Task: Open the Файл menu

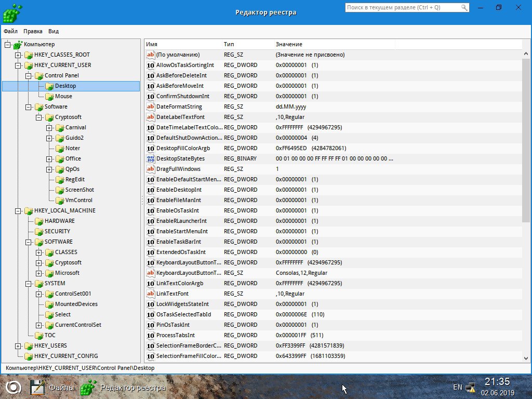Action: tap(10, 31)
